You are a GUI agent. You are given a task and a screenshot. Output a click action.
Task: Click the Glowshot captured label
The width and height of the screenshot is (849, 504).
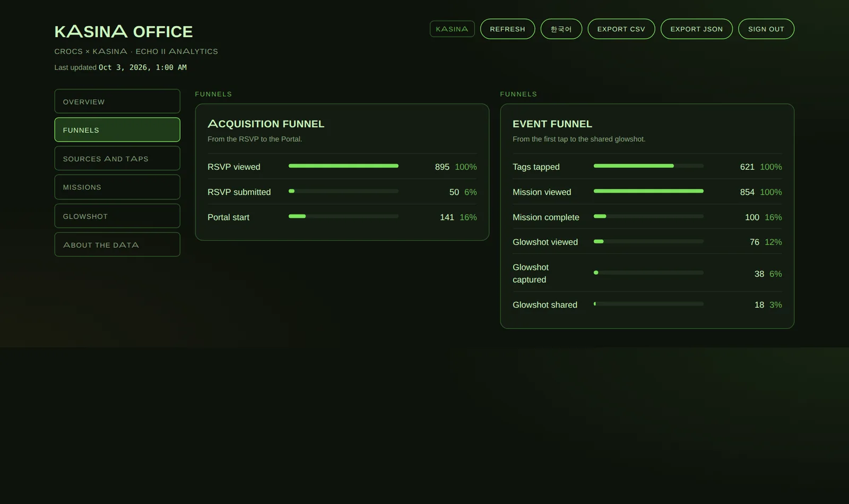click(531, 274)
